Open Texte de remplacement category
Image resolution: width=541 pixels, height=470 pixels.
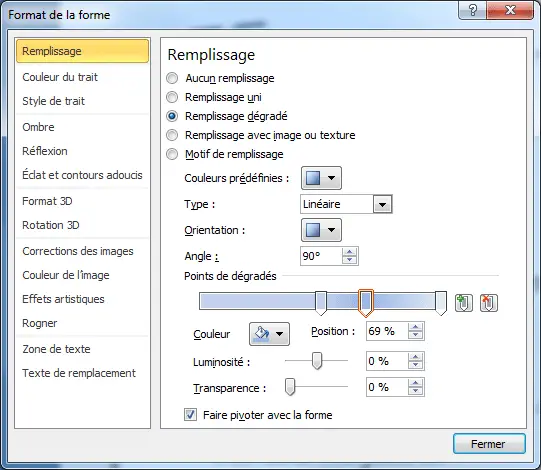[x=82, y=373]
